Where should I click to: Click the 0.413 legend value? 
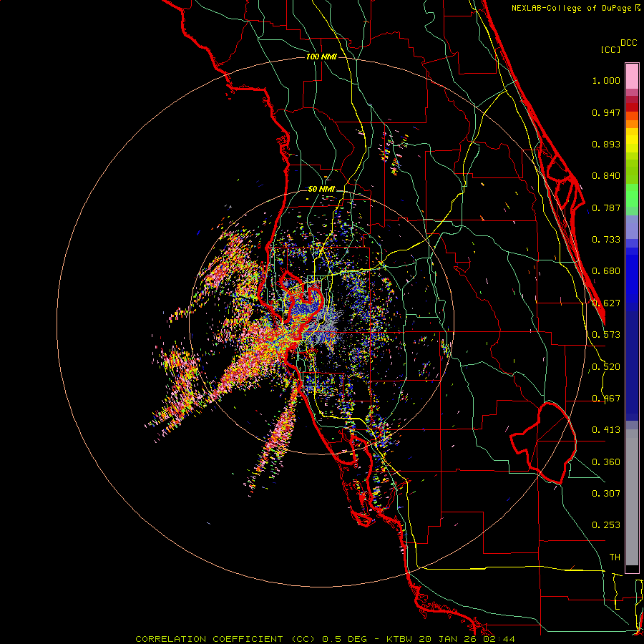click(606, 430)
